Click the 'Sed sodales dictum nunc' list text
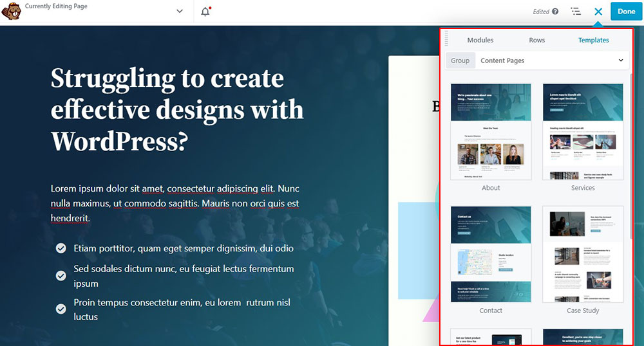644x346 pixels. pyautogui.click(x=184, y=276)
